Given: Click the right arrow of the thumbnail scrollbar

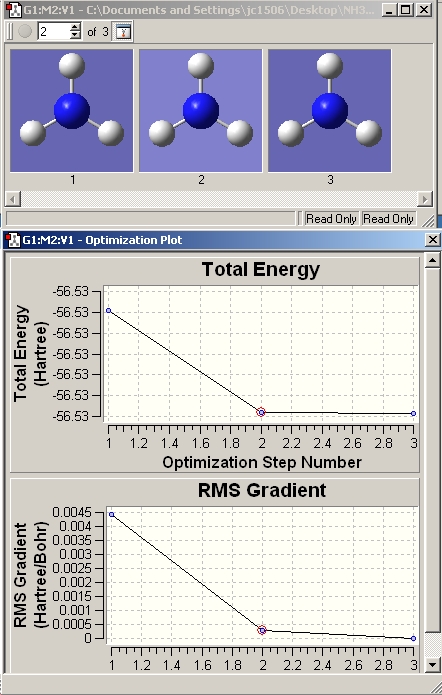Looking at the screenshot, I should [x=426, y=199].
